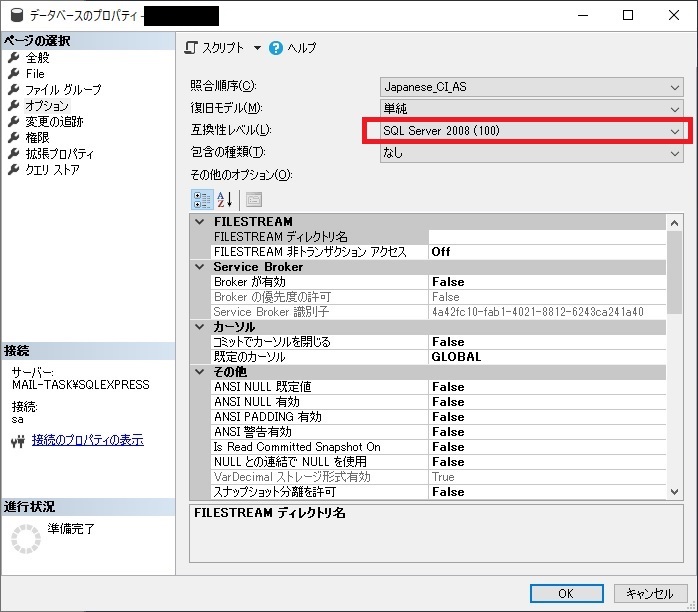
Task: Click the キャンセル button
Action: pos(651,592)
